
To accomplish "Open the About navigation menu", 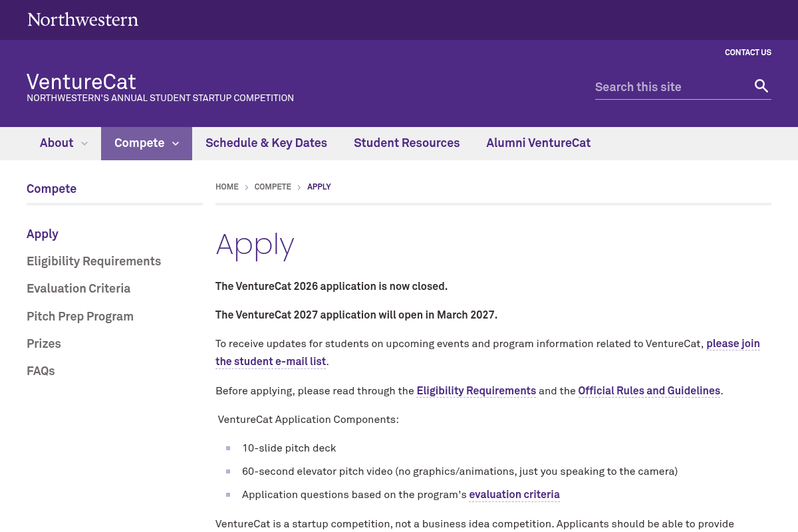I will click(x=57, y=143).
